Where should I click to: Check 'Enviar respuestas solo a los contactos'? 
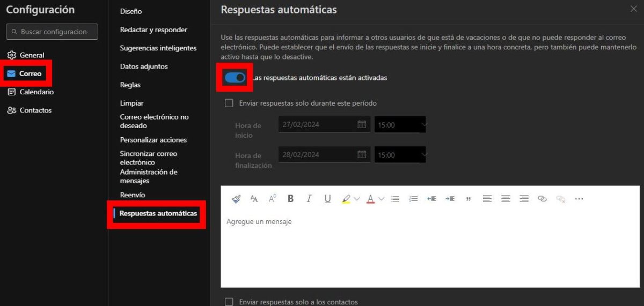(229, 302)
